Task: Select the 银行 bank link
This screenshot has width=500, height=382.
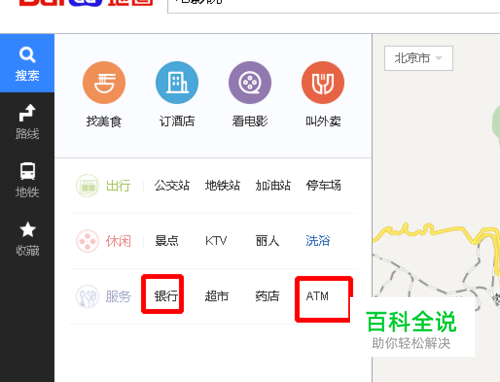Action: point(166,296)
